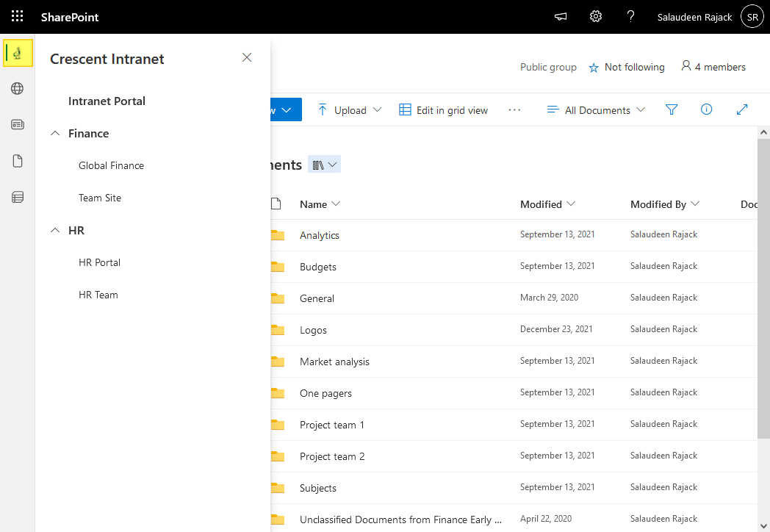Switch to Edit in grid view
The image size is (770, 532).
click(444, 109)
